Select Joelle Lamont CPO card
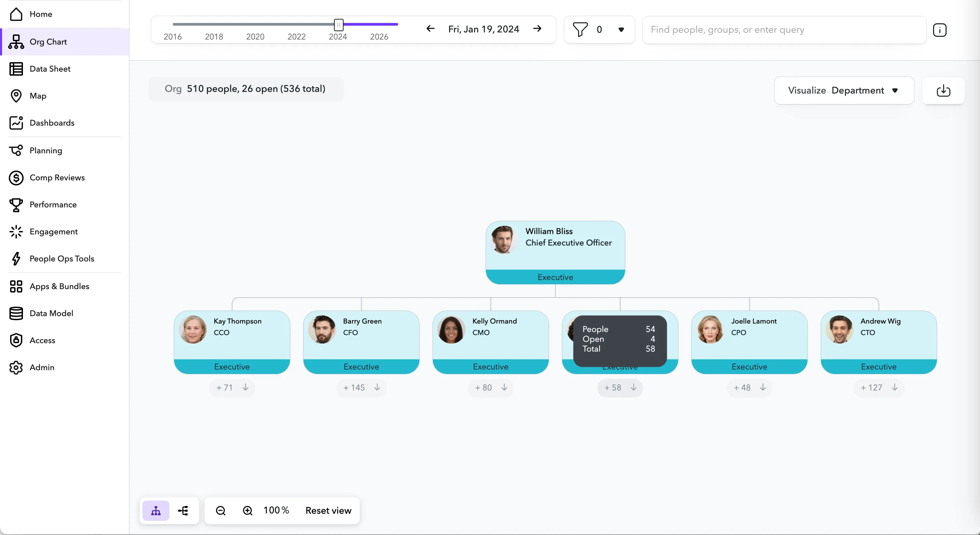This screenshot has height=535, width=980. click(750, 342)
